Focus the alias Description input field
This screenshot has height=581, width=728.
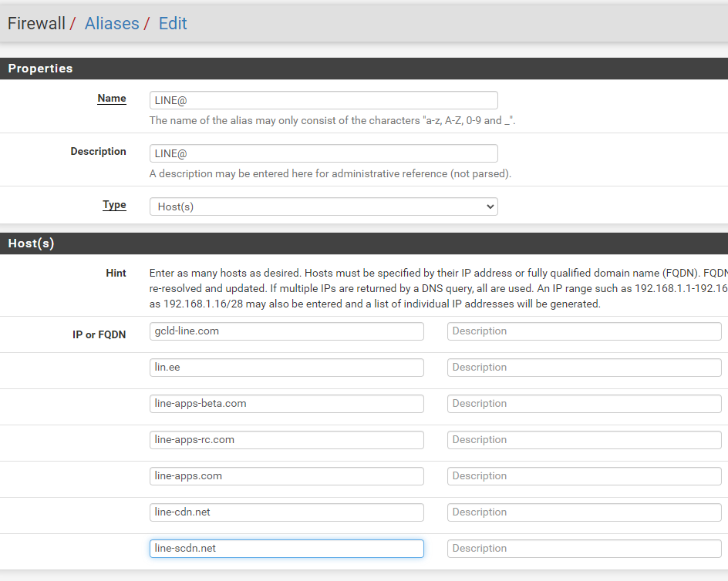coord(323,153)
